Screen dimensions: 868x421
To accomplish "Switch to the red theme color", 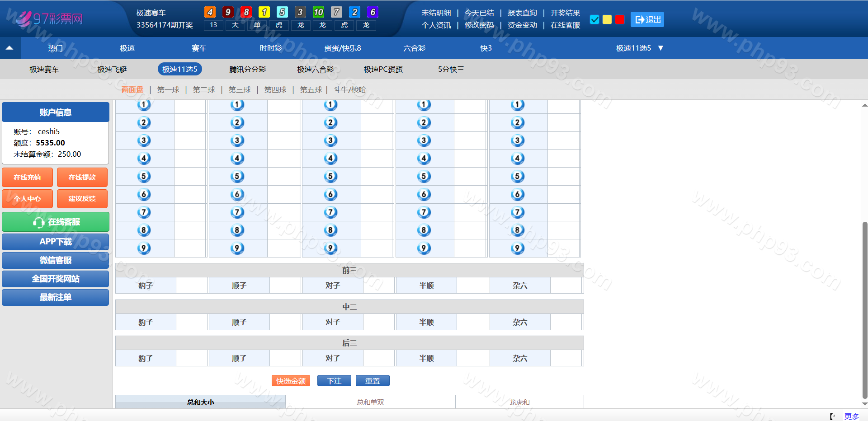I will [620, 19].
